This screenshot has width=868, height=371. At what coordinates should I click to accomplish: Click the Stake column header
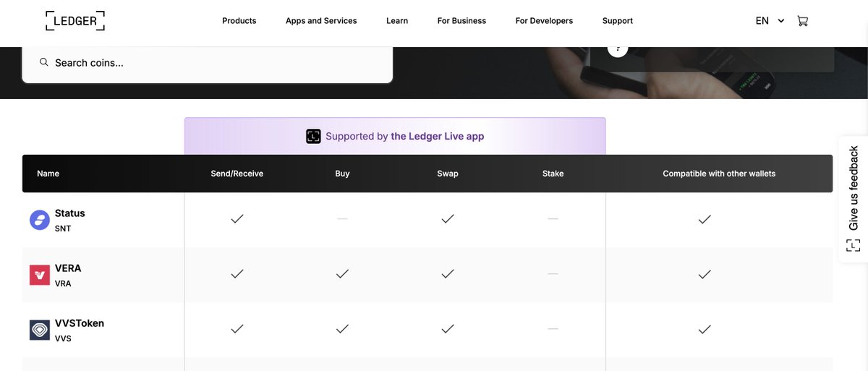pos(553,174)
